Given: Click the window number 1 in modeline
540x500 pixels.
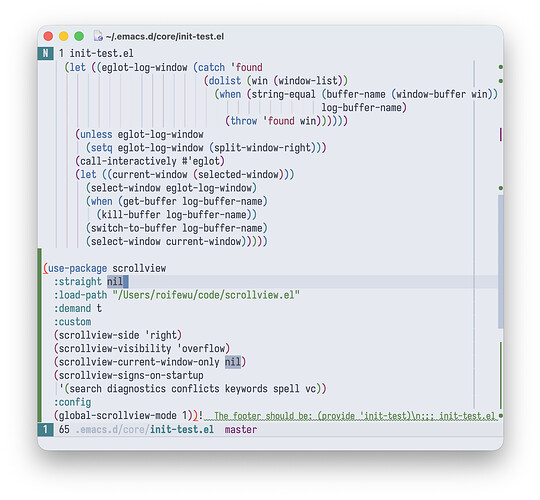Looking at the screenshot, I should click(45, 430).
